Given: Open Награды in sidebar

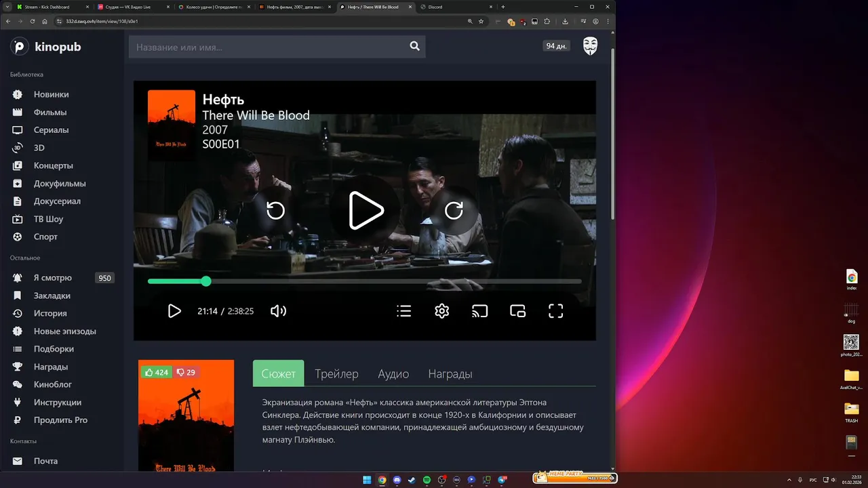Looking at the screenshot, I should point(50,367).
